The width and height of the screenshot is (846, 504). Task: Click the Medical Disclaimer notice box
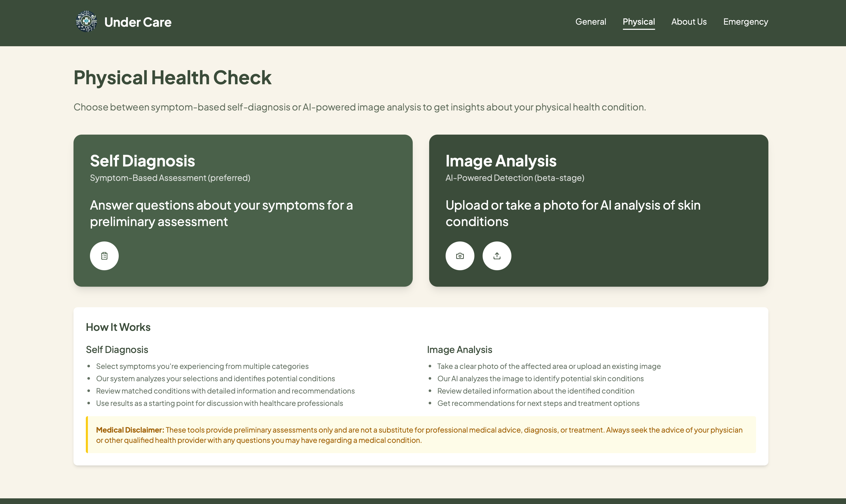pyautogui.click(x=421, y=435)
